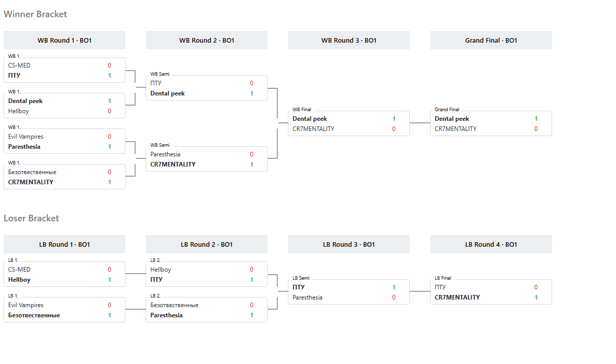This screenshot has width=616, height=364.
Task: Click Hellboy in the WB Round 1 match
Action: click(19, 111)
